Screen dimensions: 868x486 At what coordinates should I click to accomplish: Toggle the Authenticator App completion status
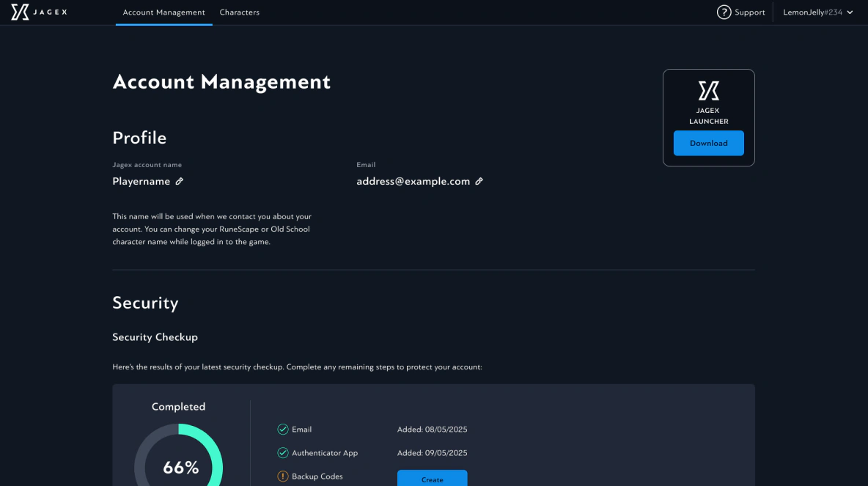[x=283, y=452]
